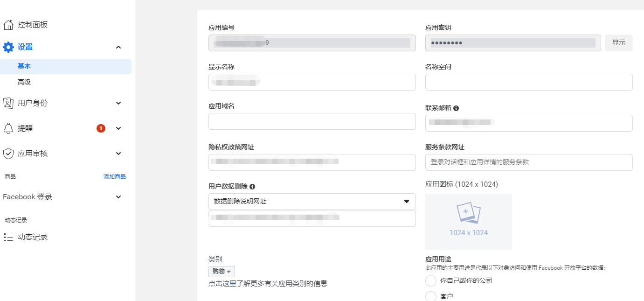Open the 应用审核 shield icon
The width and height of the screenshot is (644, 301).
[8, 153]
